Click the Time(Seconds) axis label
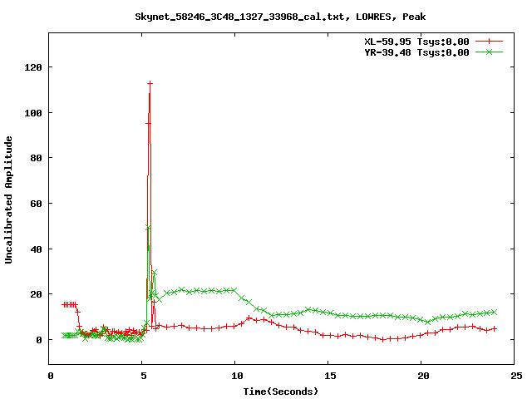This screenshot has height=399, width=532. [x=281, y=392]
